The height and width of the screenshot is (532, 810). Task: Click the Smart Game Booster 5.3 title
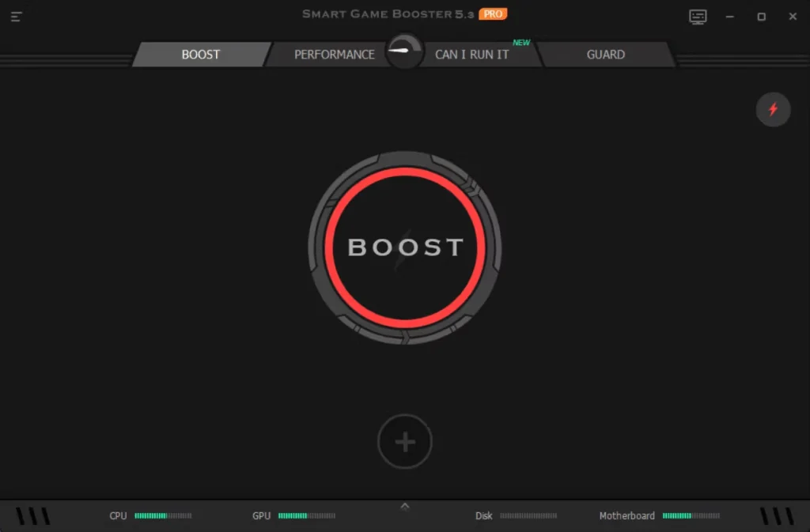[388, 13]
